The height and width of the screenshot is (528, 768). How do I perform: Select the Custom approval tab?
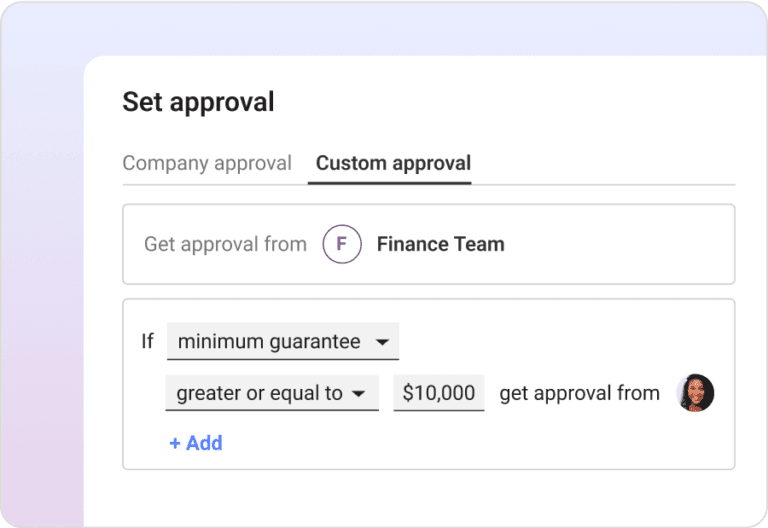393,164
